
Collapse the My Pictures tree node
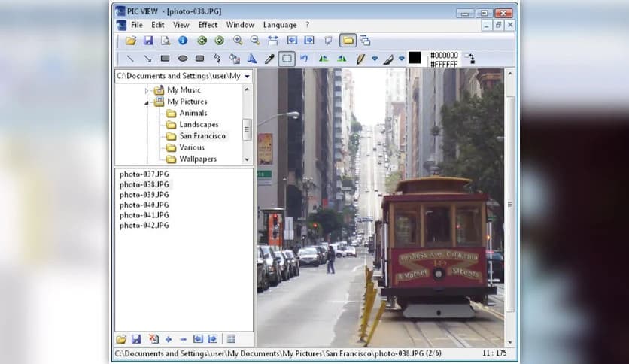pos(147,102)
